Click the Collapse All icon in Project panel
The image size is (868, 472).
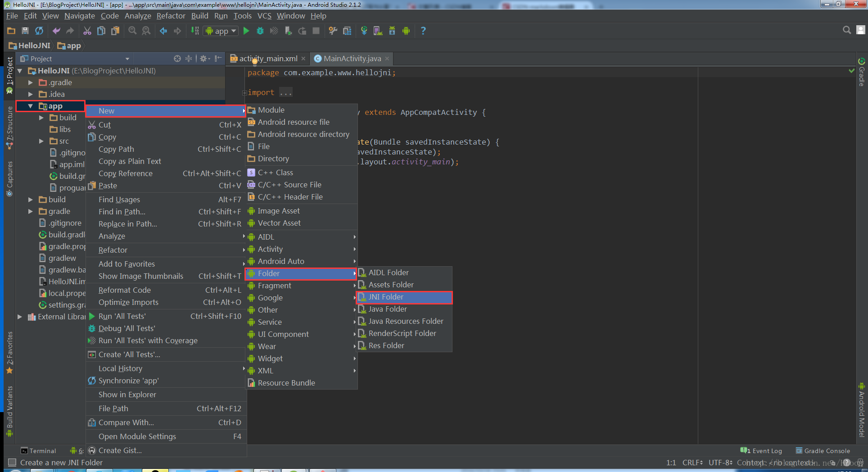click(189, 59)
